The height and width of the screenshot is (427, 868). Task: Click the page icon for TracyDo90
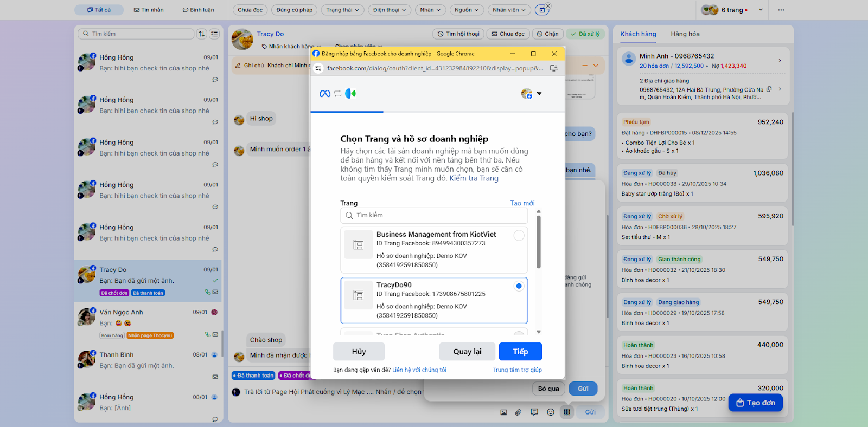[359, 295]
